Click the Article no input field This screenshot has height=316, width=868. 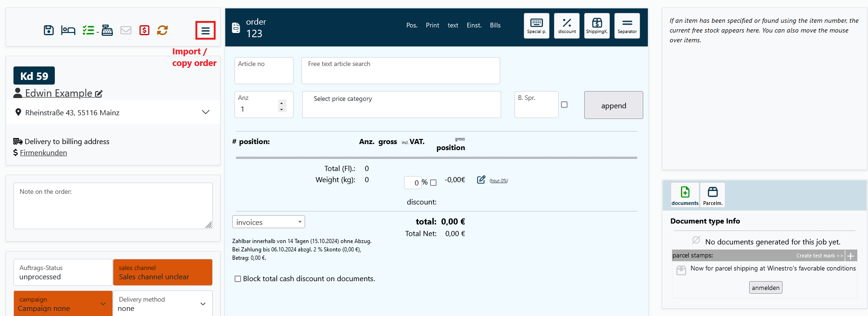tap(264, 71)
